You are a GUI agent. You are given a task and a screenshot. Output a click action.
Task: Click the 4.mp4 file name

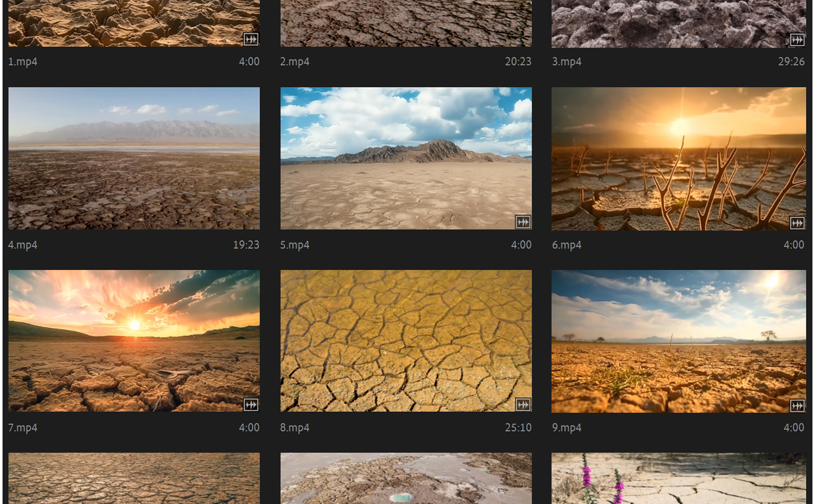coord(23,245)
